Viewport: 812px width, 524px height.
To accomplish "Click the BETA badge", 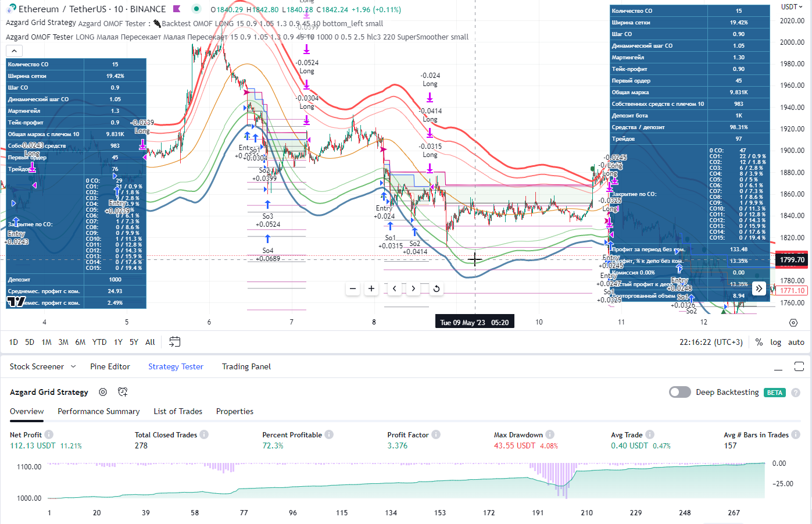I will [774, 393].
